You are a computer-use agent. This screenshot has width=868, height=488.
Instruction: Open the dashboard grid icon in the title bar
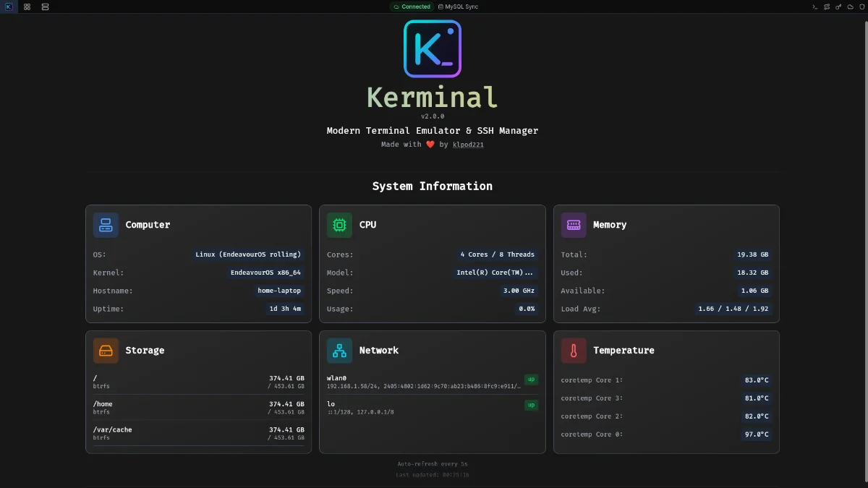pyautogui.click(x=27, y=7)
